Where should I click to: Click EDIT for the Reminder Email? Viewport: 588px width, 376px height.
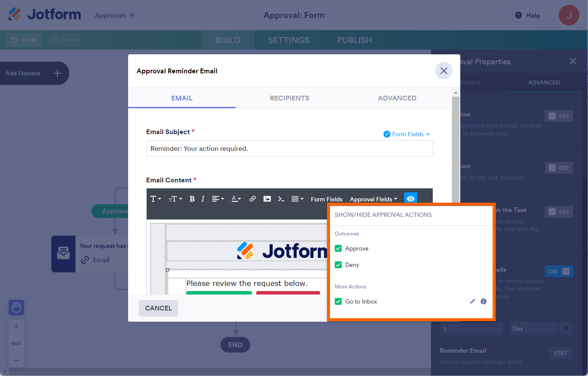560,353
